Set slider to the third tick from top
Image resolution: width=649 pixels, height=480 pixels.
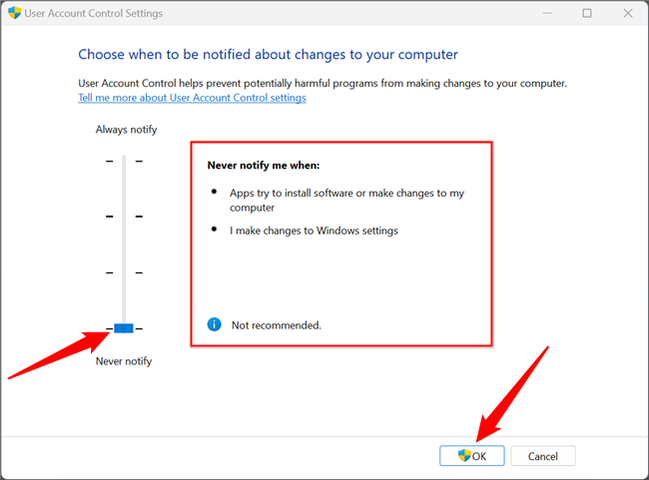[124, 273]
